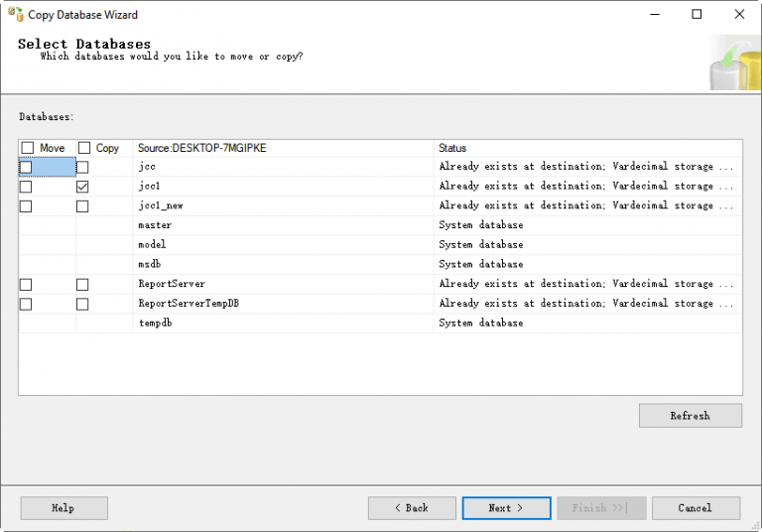The image size is (762, 532).
Task: Cancel the Copy Database Wizard
Action: pyautogui.click(x=696, y=508)
